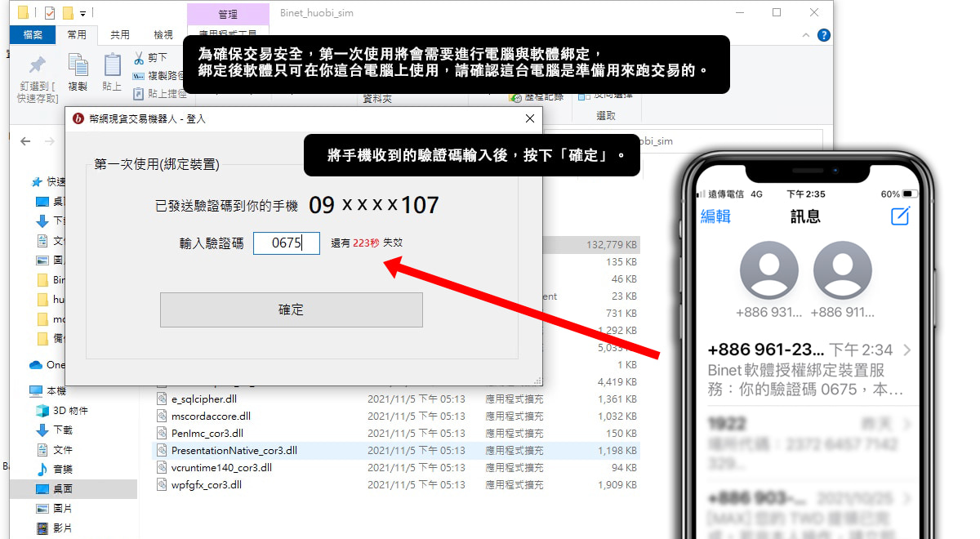The height and width of the screenshot is (539, 980).
Task: Switch to the 檢視 ribbon tab
Action: click(x=163, y=35)
